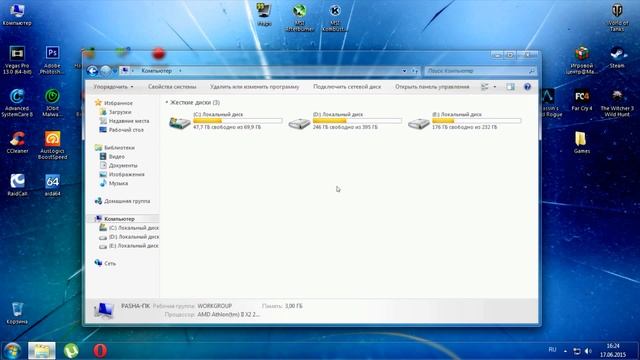Open the Игровой центр desktop icon
This screenshot has height=360, width=640.
click(582, 60)
